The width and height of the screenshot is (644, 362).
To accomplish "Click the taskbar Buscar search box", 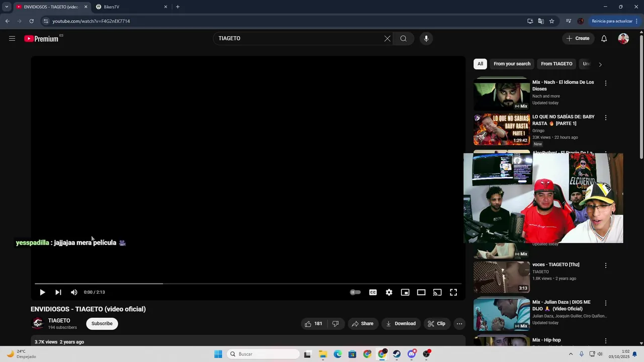I will (x=263, y=354).
